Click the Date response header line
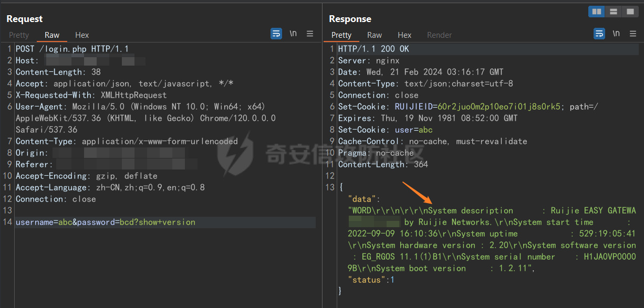The image size is (644, 308). 421,72
